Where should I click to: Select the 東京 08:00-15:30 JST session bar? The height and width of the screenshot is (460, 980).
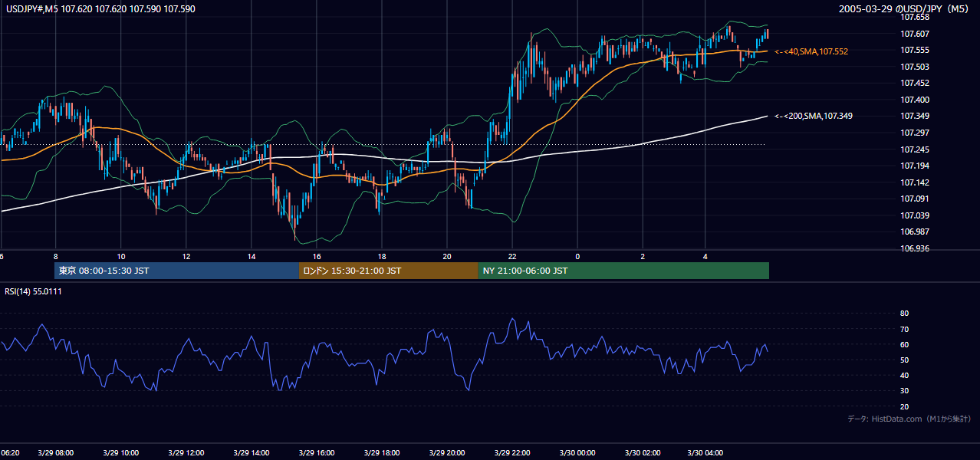(x=176, y=271)
